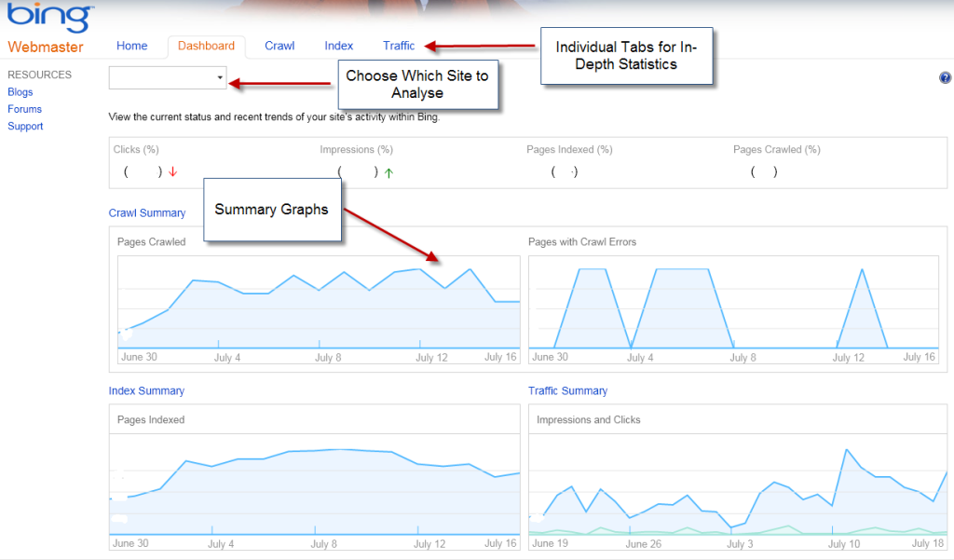The width and height of the screenshot is (954, 560).
Task: Open the Blogs resource link
Action: (20, 92)
